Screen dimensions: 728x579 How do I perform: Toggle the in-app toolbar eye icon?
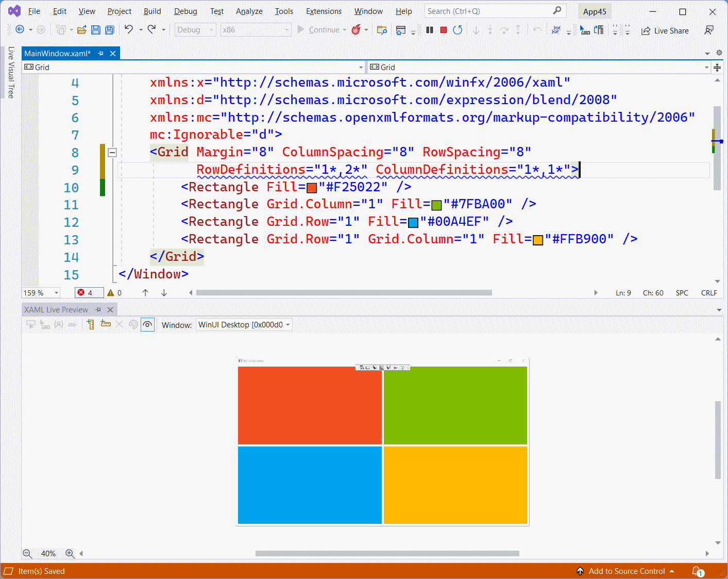point(147,324)
